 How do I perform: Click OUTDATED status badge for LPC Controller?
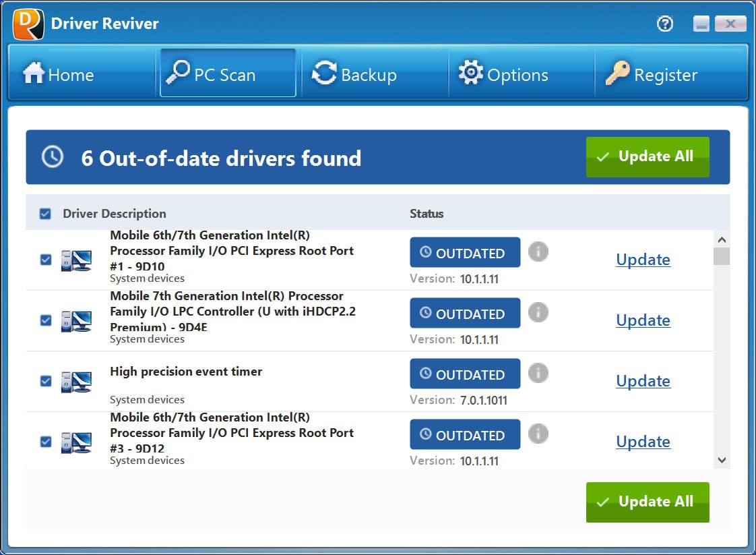click(x=465, y=313)
